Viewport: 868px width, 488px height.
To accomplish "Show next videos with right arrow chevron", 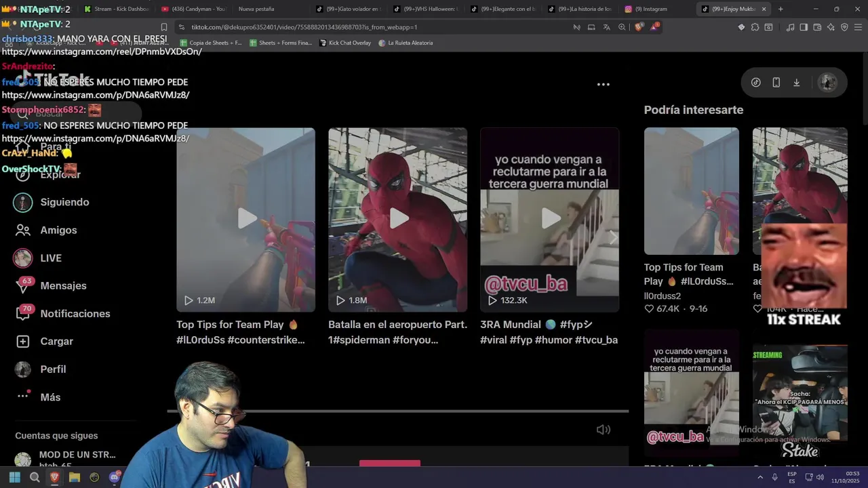I will coord(612,237).
